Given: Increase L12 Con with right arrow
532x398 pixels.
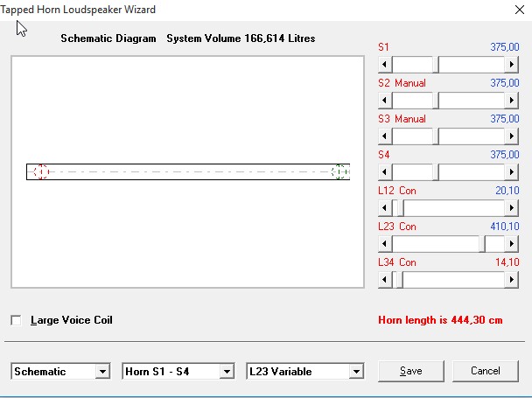Looking at the screenshot, I should pyautogui.click(x=512, y=207).
